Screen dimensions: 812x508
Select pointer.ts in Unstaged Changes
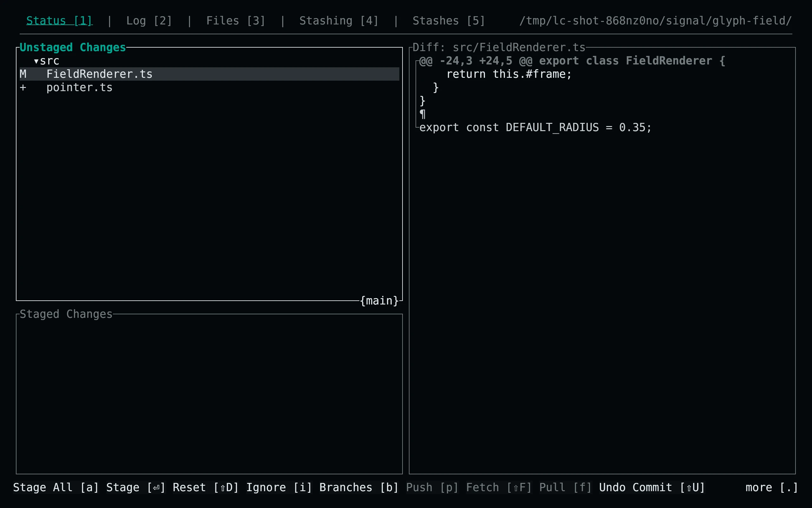79,87
